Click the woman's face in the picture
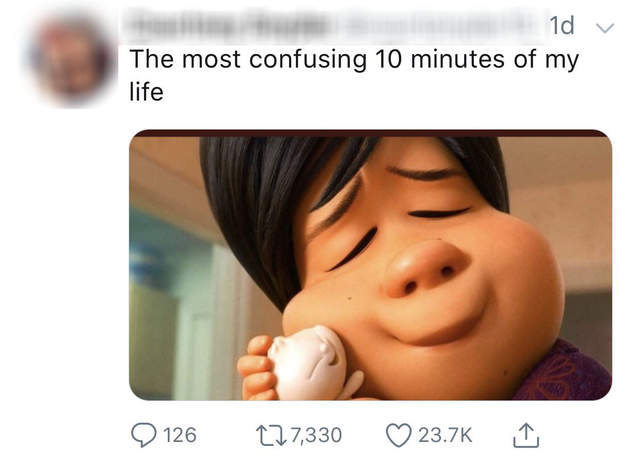Viewport: 640px width, 463px height. click(430, 260)
